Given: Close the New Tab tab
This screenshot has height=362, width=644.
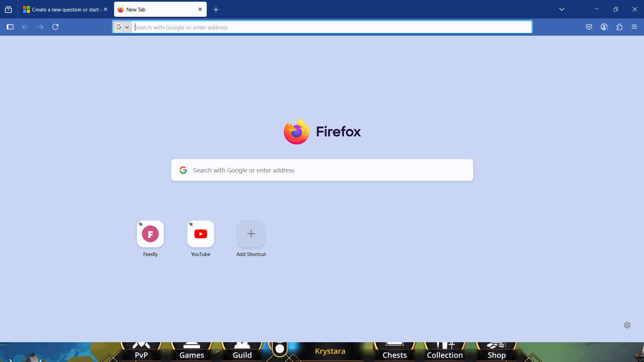Looking at the screenshot, I should [200, 9].
